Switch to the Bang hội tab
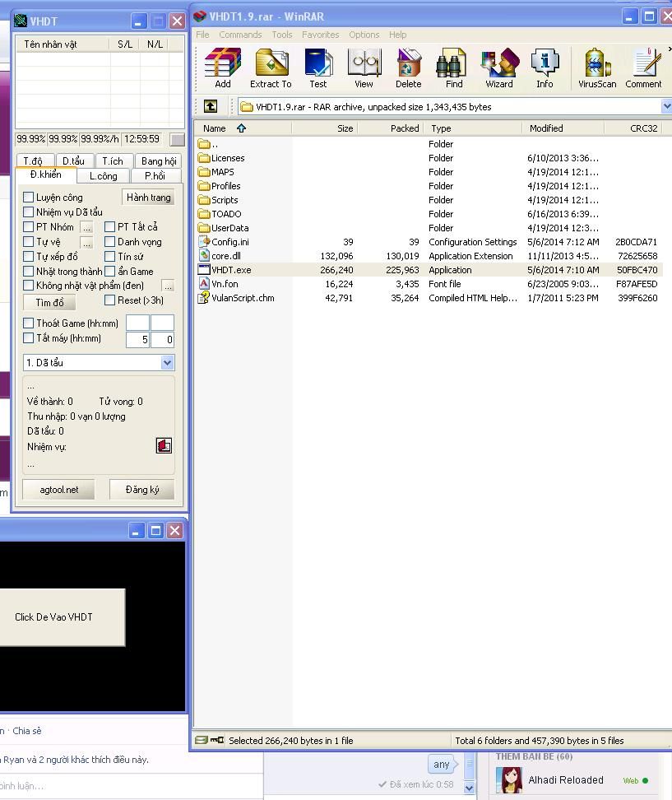Screen dimensions: 672x800 click(x=159, y=160)
